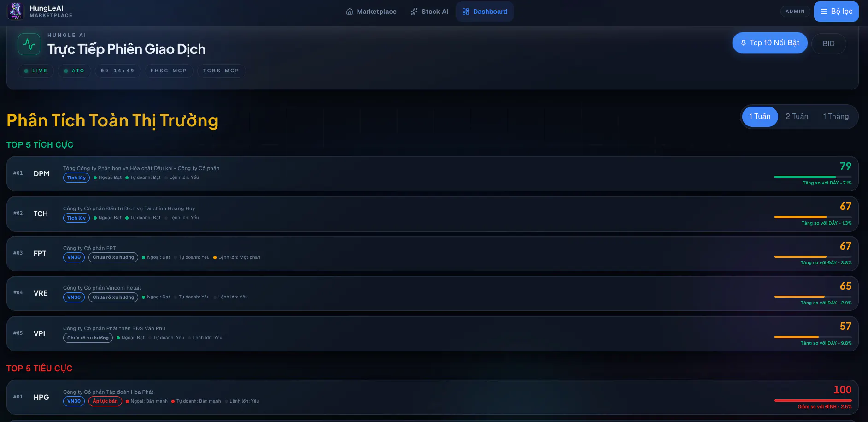Open the HPG stock row
The width and height of the screenshot is (868, 422).
point(432,398)
